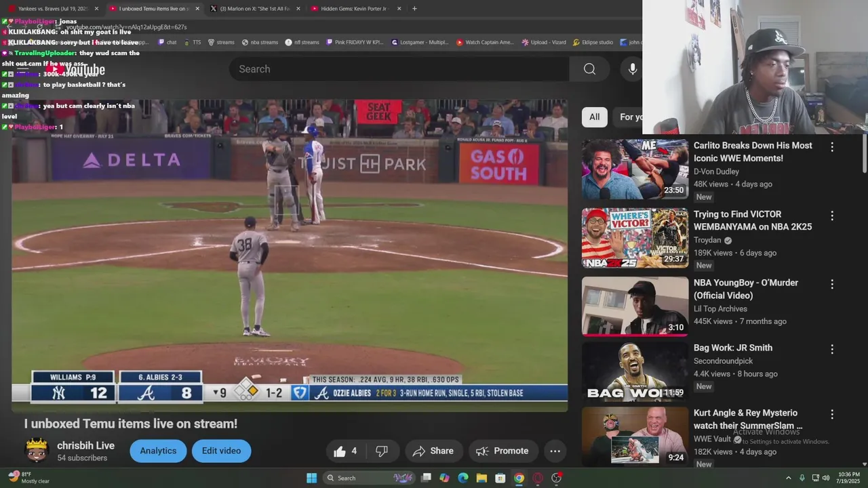The height and width of the screenshot is (488, 868).
Task: Click the microphone icon in system tray
Action: tap(802, 478)
